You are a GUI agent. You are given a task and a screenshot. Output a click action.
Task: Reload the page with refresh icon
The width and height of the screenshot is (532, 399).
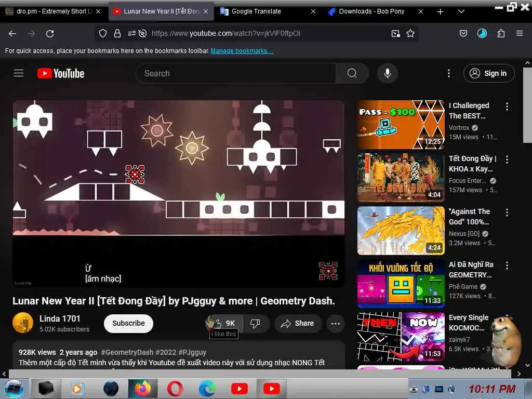(50, 34)
